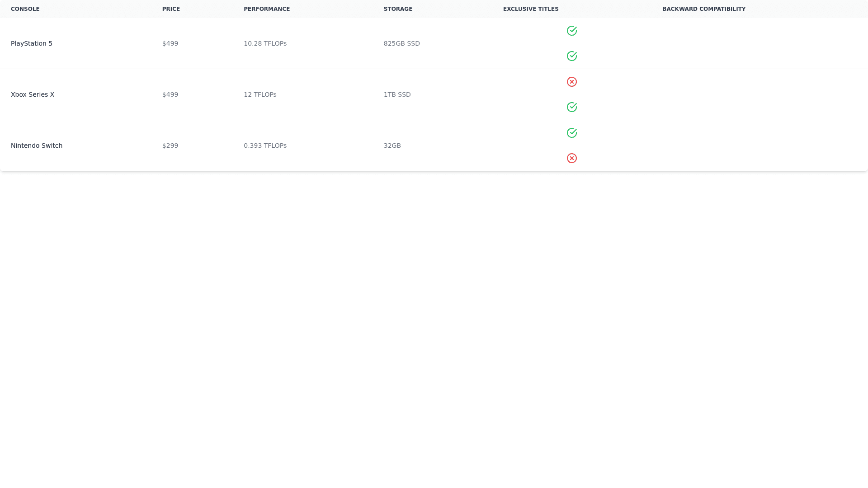Select the Nintendo Switch console name
Screen dimensions: 868x488
(37, 145)
